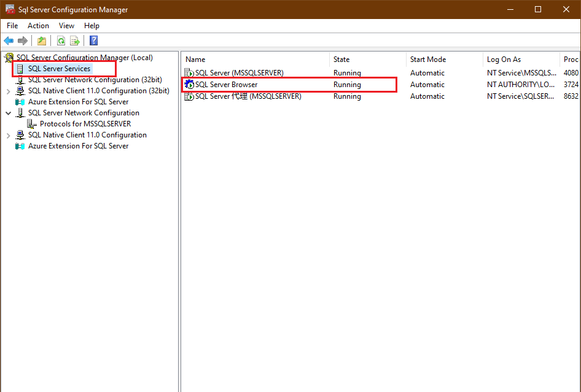The height and width of the screenshot is (392, 581).
Task: Click the SQL Server Network Configuration (32bit) icon
Action: [20, 80]
